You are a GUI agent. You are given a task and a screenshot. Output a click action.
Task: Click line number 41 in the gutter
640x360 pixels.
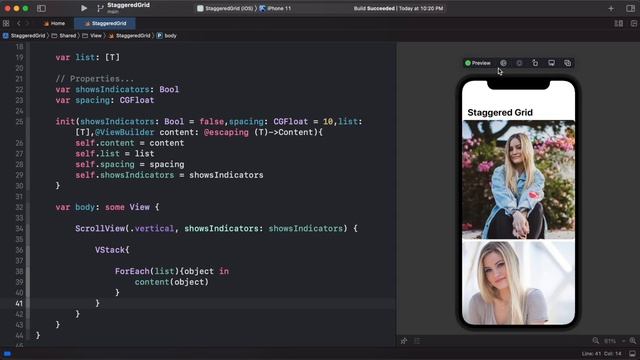click(19, 303)
